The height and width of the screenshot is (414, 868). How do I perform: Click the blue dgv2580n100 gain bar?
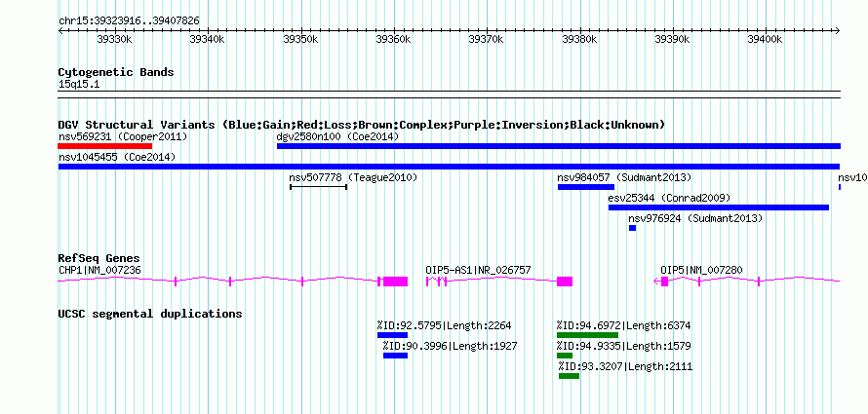click(559, 146)
